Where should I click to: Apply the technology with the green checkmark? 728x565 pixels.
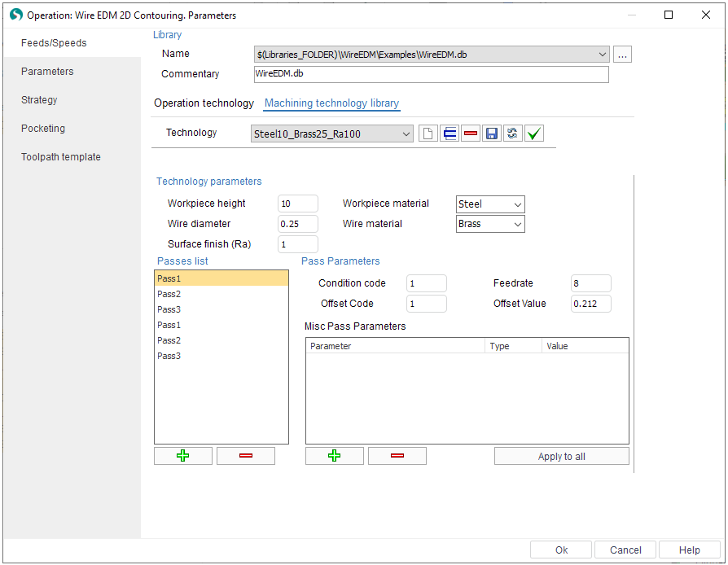[534, 134]
